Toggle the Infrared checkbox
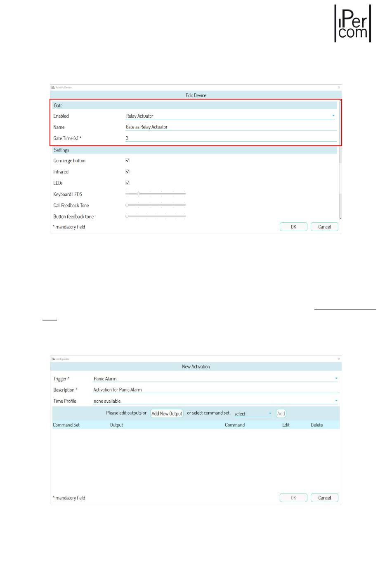 128,171
